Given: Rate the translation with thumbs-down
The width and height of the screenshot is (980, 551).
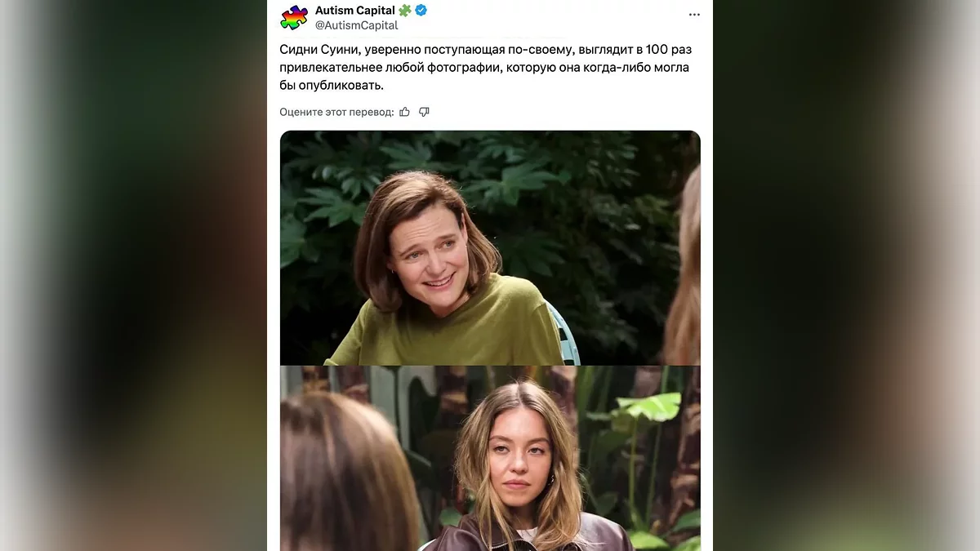Looking at the screenshot, I should pos(424,112).
